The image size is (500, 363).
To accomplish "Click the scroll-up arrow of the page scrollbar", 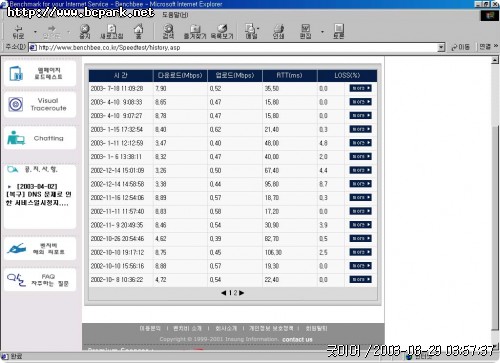I will tap(495, 60).
